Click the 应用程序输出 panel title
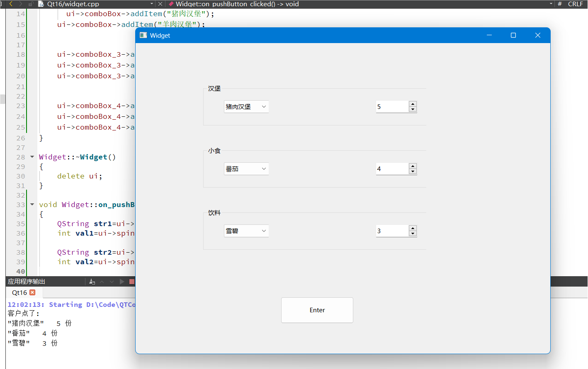The width and height of the screenshot is (588, 369). [x=27, y=282]
